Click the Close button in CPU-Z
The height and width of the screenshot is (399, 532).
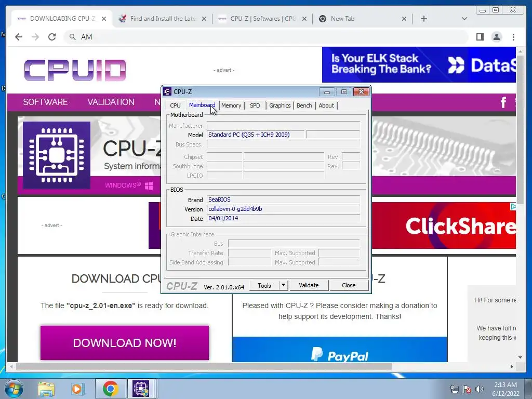(349, 285)
